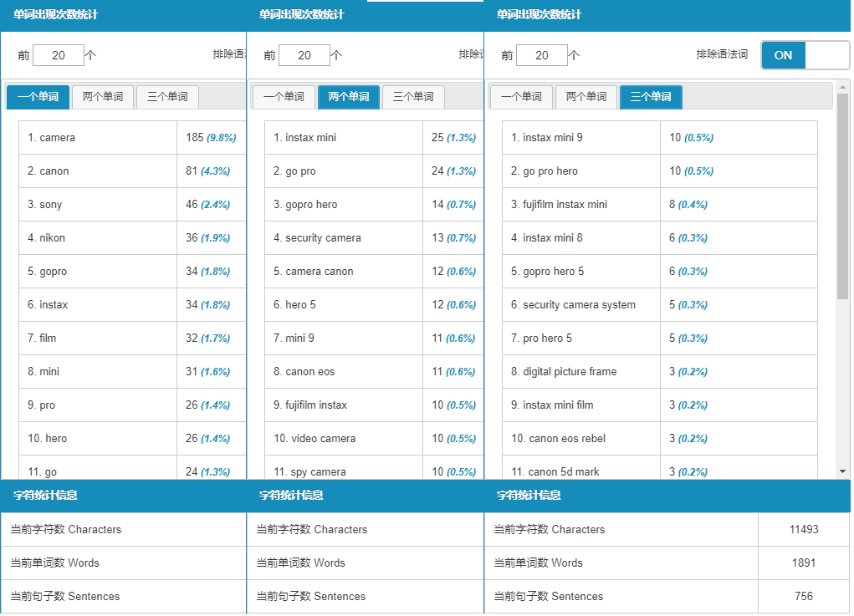Click the vertical scrollbar thumb in right panel
Image resolution: width=854 pixels, height=616 pixels.
[842, 196]
